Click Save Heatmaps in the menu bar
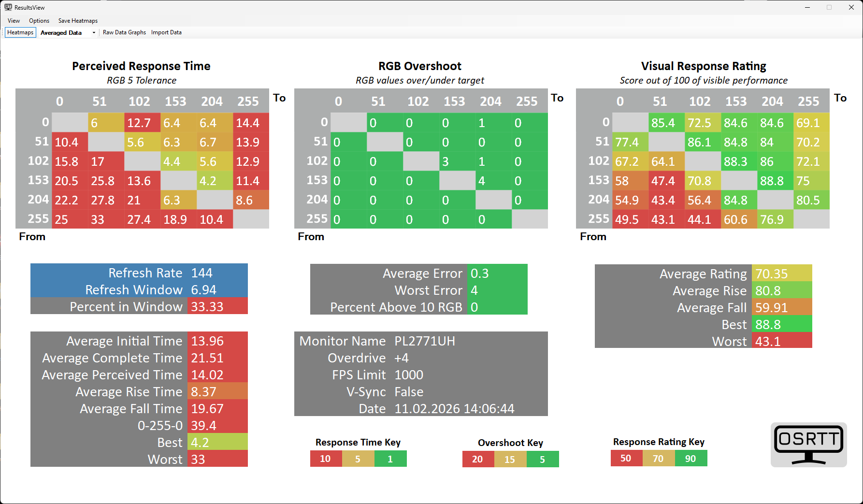 click(78, 21)
